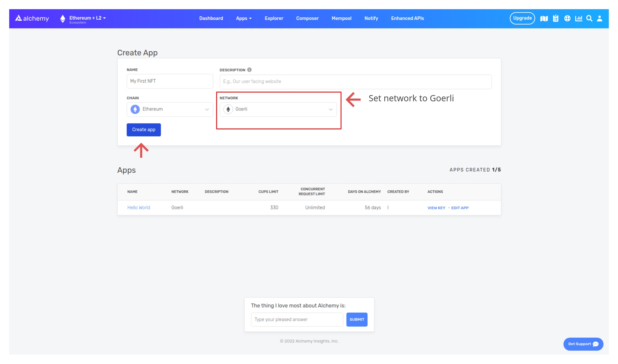Open the Hello World app link
Screen dimensions: 618x364
[139, 207]
